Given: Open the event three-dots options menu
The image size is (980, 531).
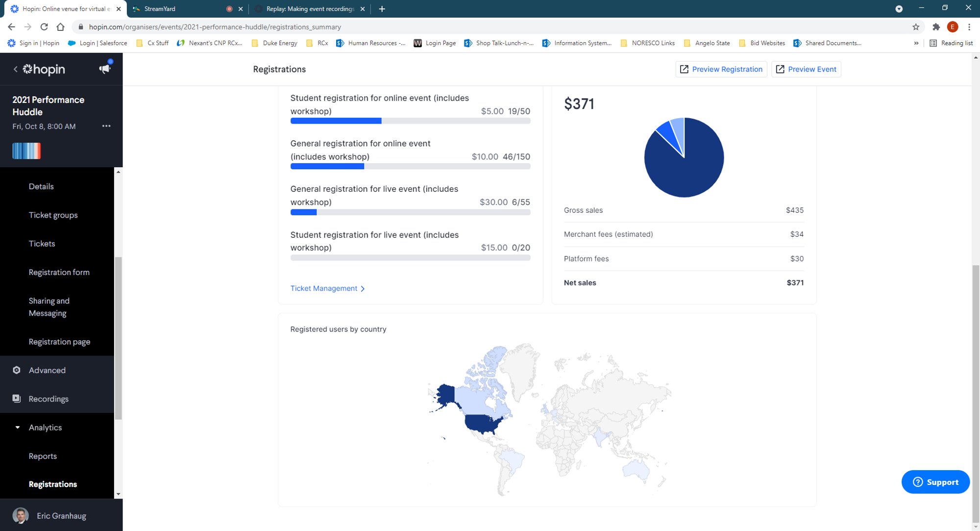Looking at the screenshot, I should (106, 126).
